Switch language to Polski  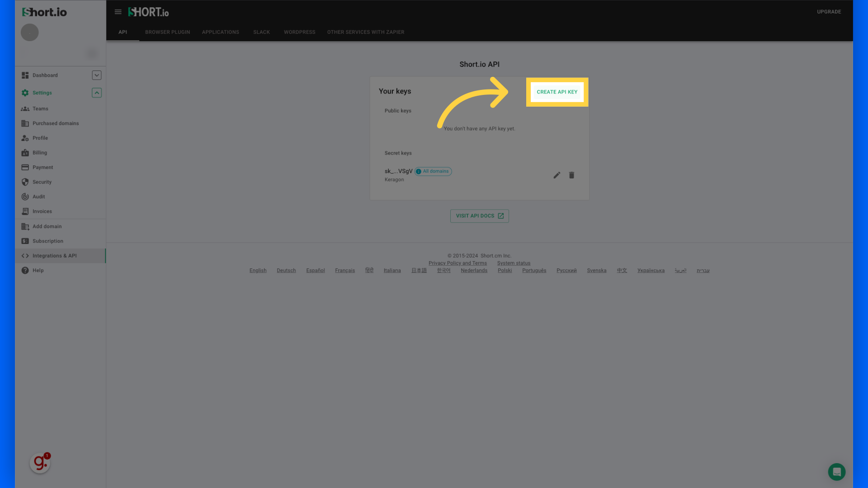click(x=505, y=271)
